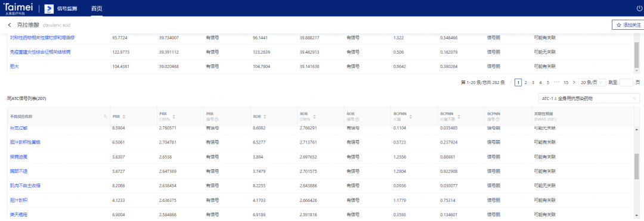Go to pagination page 2
This screenshot has width=644, height=221.
point(526,82)
